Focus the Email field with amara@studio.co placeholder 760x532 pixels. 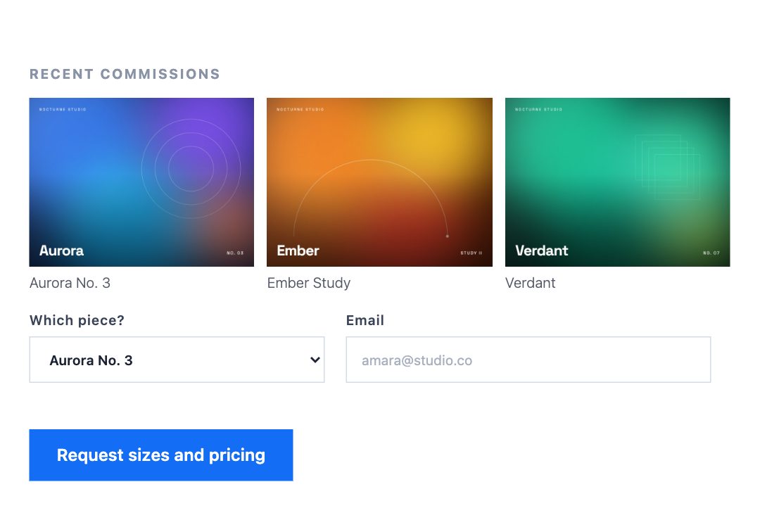pos(528,360)
